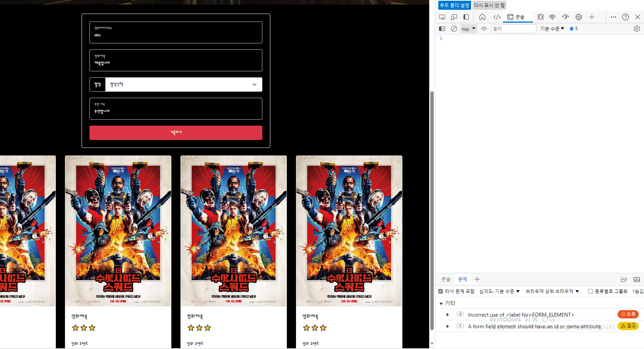Open the 브라우저 상위 브라우저 dropdown
Viewport: 644px width, 349px height.
click(x=552, y=291)
